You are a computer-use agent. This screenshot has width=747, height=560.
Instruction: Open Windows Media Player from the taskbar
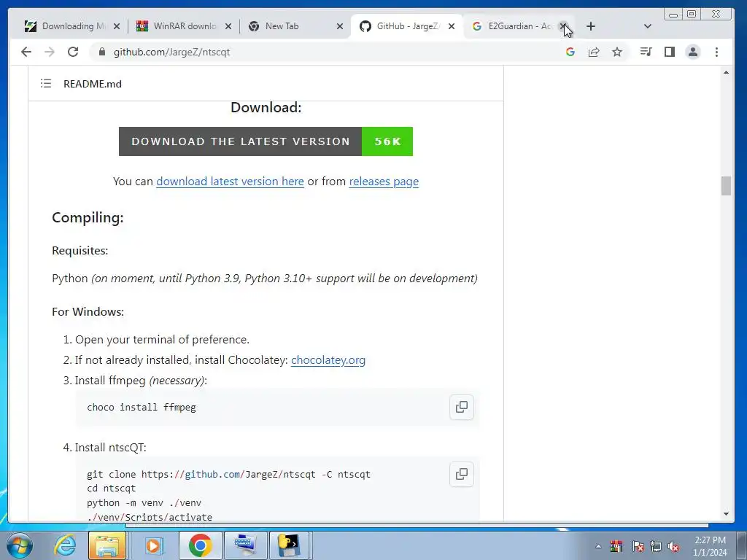(153, 545)
